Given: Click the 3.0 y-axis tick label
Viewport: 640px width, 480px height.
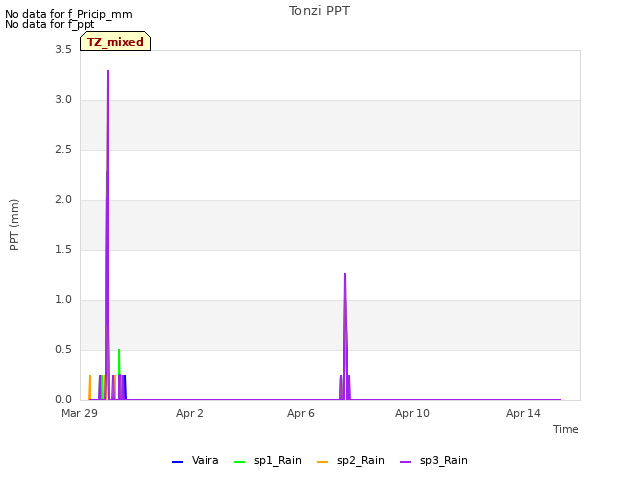Looking at the screenshot, I should (x=63, y=100).
